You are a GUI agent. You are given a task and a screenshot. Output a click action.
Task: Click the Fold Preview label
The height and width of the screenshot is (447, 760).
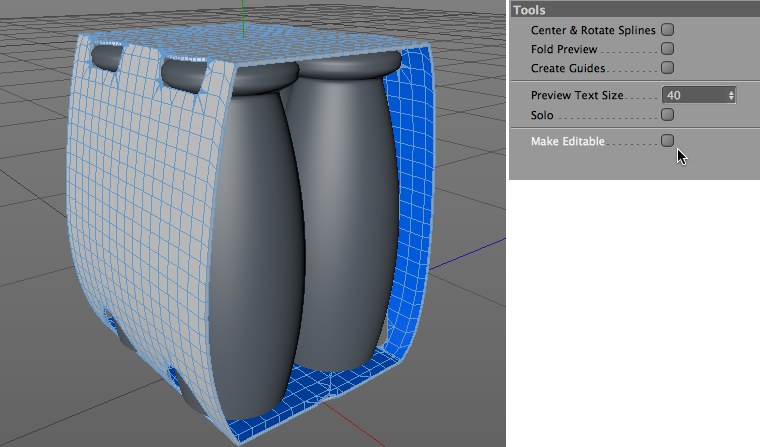tap(564, 49)
